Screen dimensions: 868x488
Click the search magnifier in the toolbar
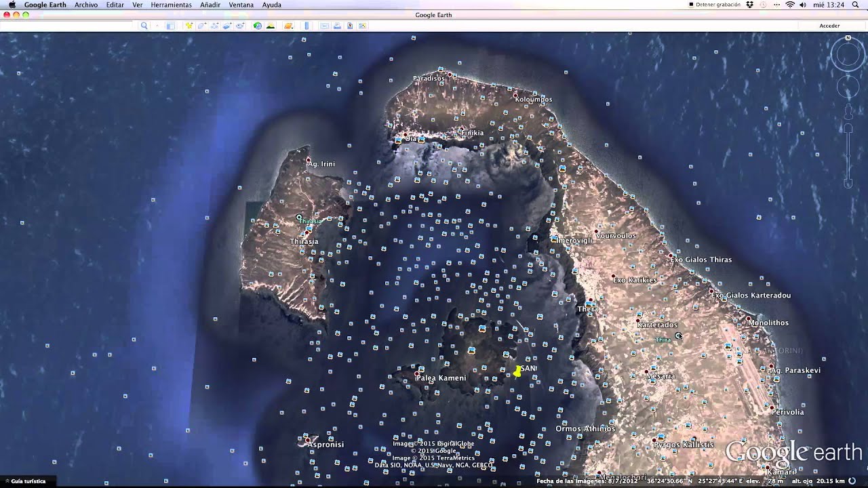[144, 26]
